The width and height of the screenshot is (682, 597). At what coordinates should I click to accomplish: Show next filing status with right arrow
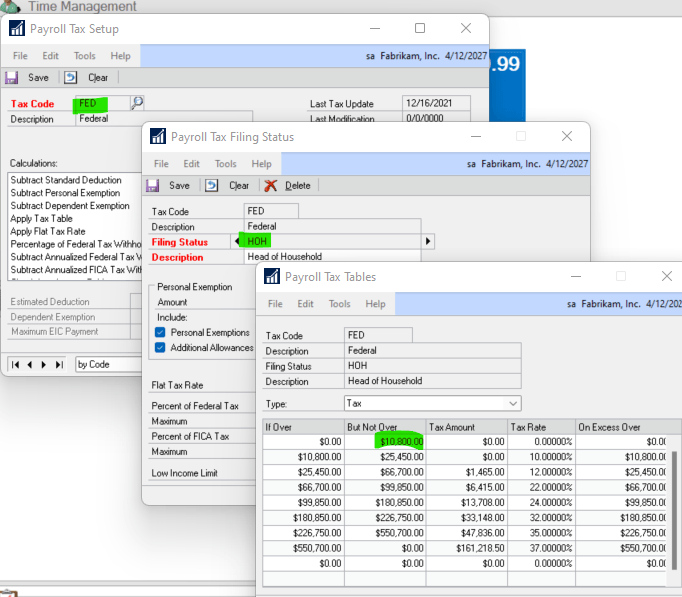(428, 241)
